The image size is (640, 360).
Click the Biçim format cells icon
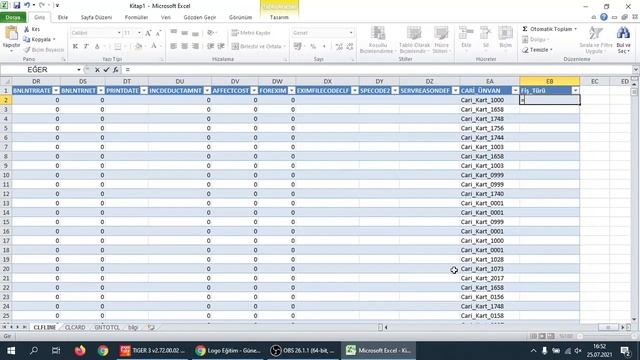click(x=505, y=33)
